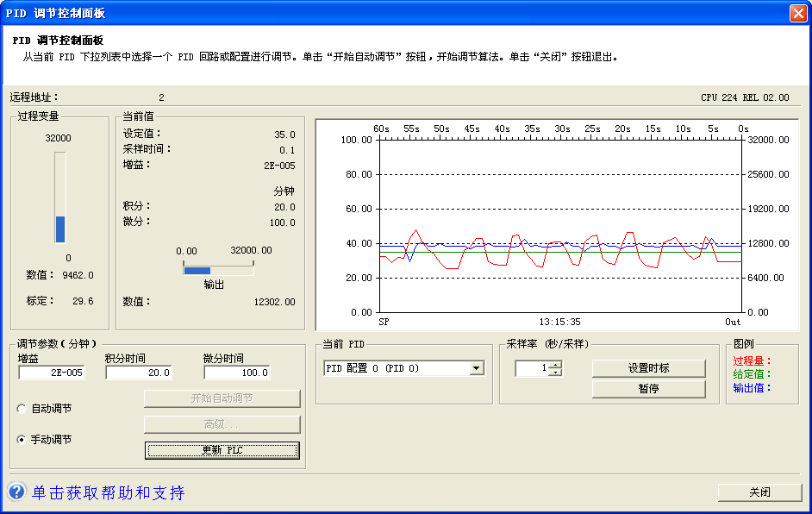Viewport: 812px width, 514px height.
Task: Select the 手动调节 radio button
Action: (22, 439)
